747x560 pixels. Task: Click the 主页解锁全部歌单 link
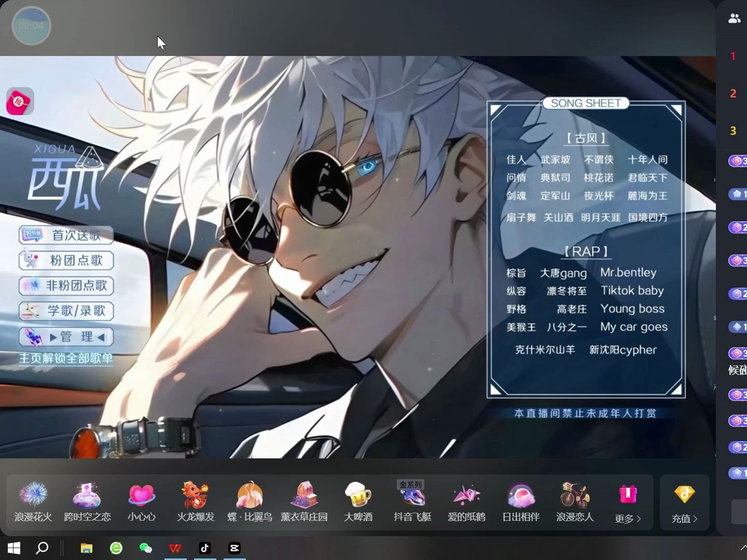(x=66, y=358)
